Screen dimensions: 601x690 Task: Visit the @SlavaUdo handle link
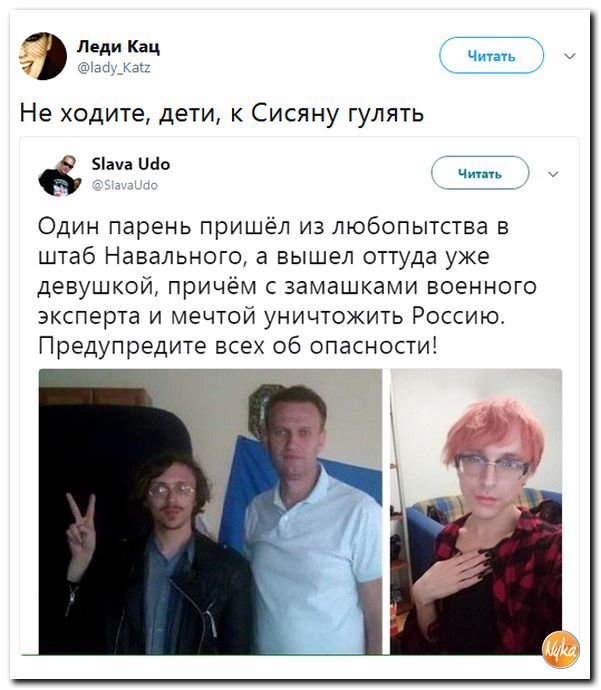tap(125, 185)
